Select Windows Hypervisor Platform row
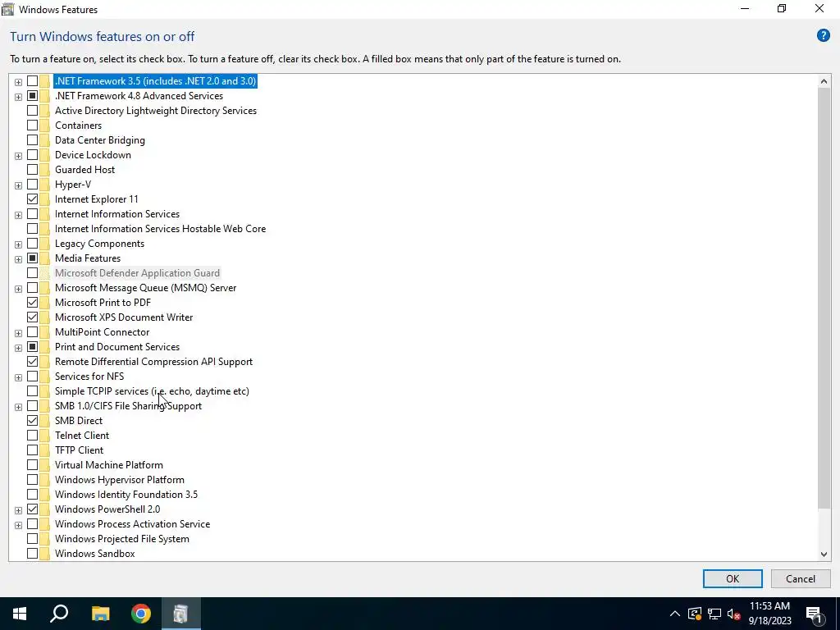The width and height of the screenshot is (840, 630). point(120,479)
